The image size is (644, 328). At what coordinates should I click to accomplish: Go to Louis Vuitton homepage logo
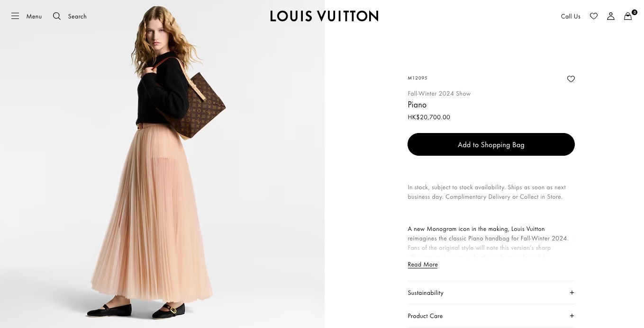324,16
